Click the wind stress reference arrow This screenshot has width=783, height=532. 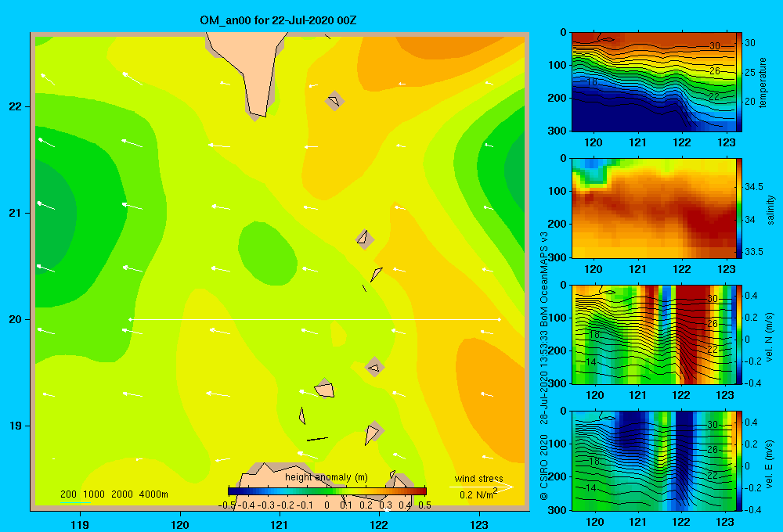[482, 487]
